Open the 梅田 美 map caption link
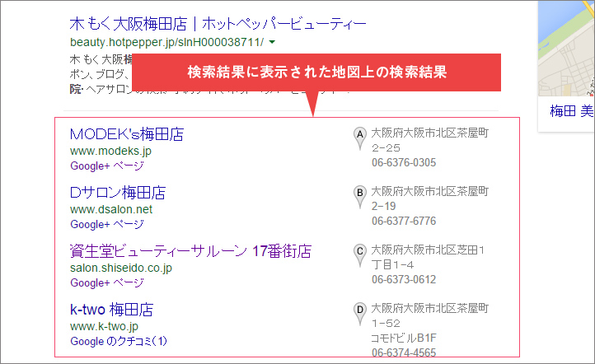This screenshot has height=364, width=595. coord(571,111)
